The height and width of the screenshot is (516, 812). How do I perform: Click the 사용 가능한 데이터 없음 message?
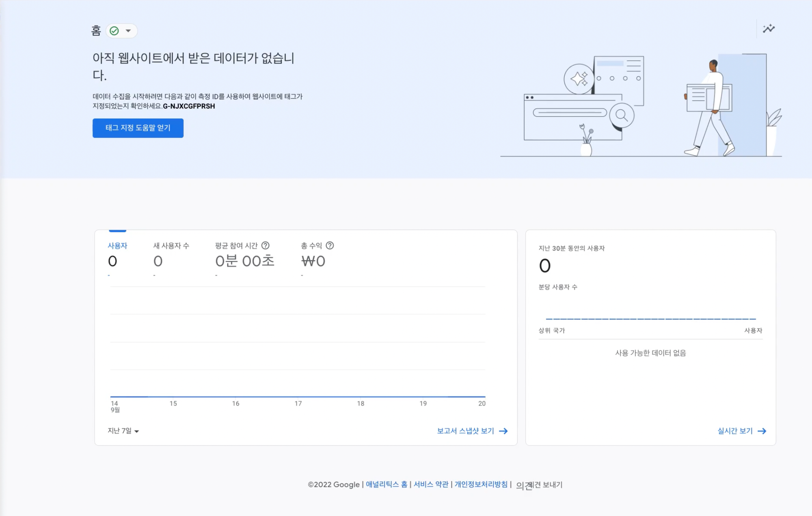click(650, 353)
